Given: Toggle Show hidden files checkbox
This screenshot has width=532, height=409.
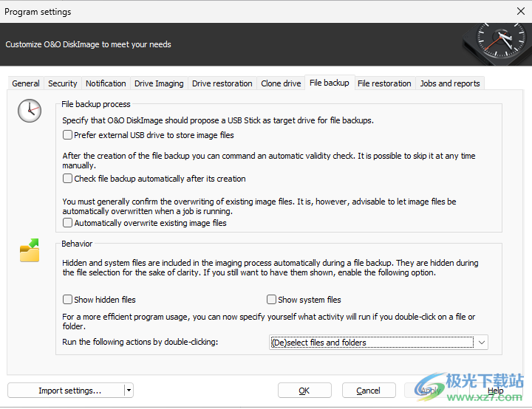Looking at the screenshot, I should pyautogui.click(x=68, y=300).
